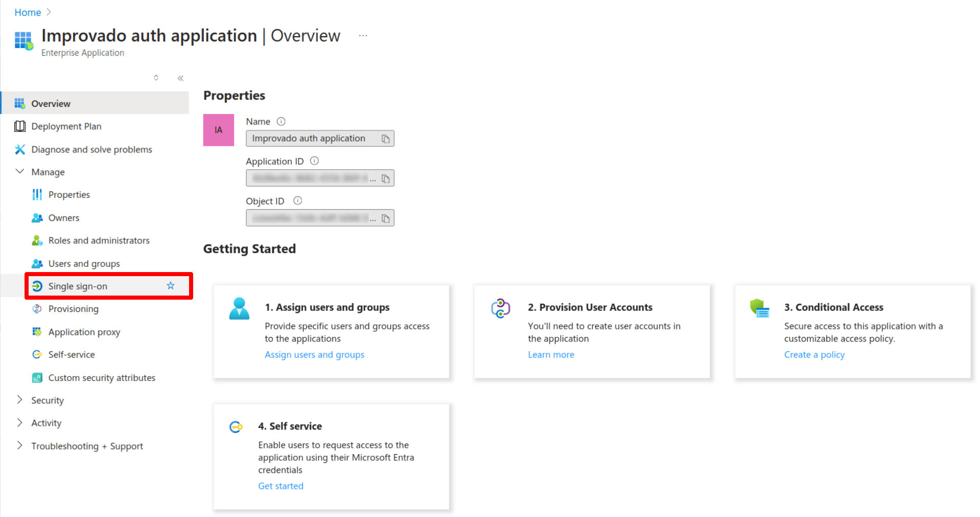Screen dimensions: 980x517
Task: Click the Manage section label
Action: [x=48, y=172]
